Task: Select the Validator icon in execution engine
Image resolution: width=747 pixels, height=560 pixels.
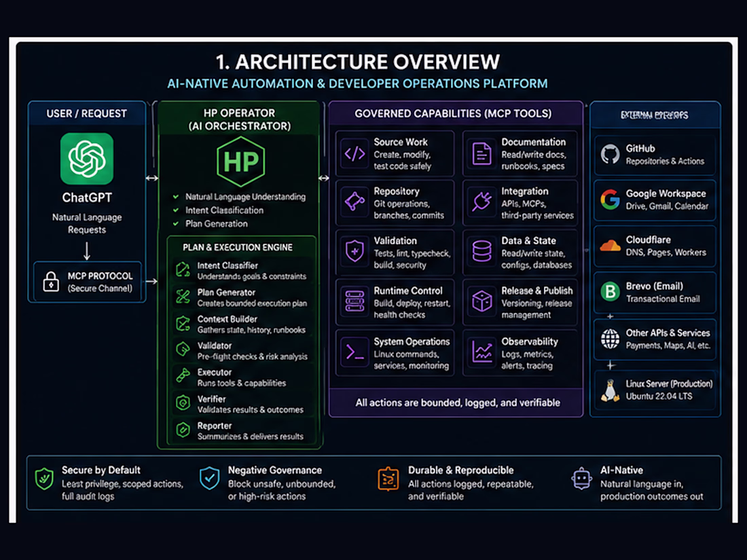Action: coord(183,350)
